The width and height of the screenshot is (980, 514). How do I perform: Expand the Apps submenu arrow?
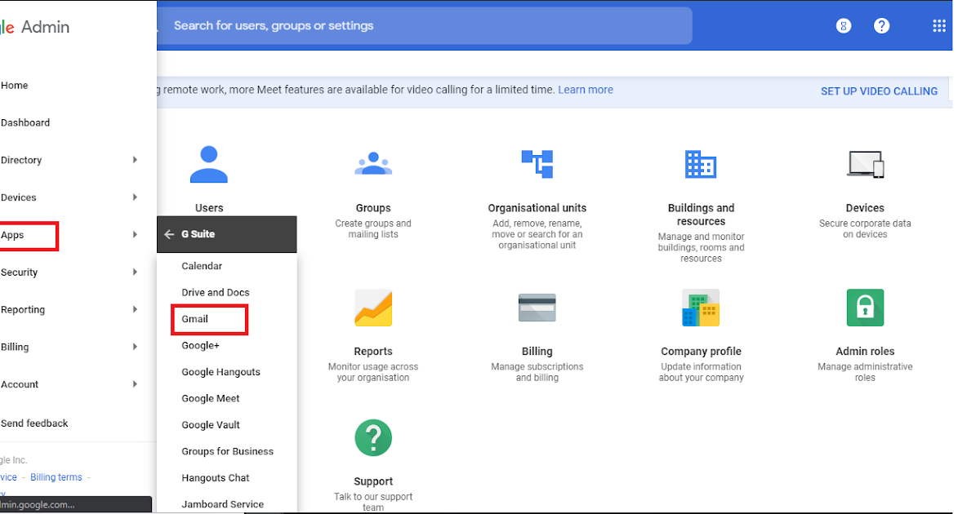[x=135, y=235]
